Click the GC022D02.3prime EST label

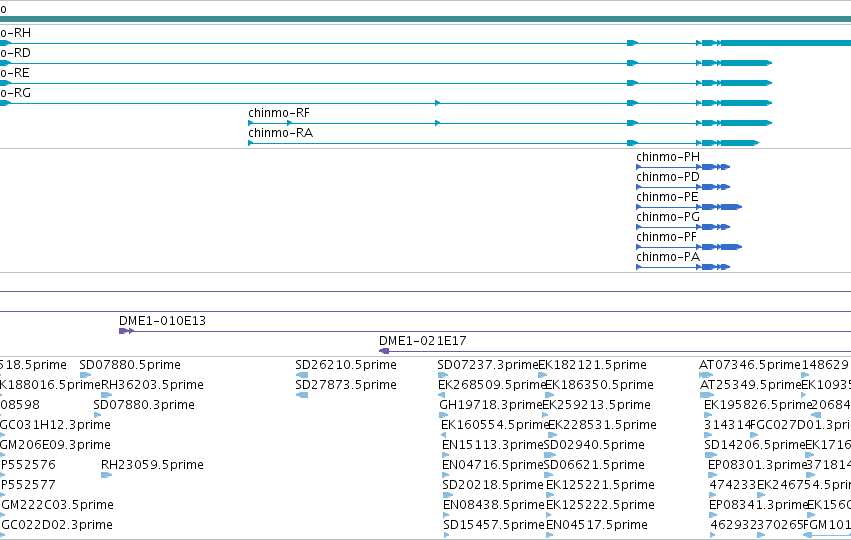(x=57, y=525)
